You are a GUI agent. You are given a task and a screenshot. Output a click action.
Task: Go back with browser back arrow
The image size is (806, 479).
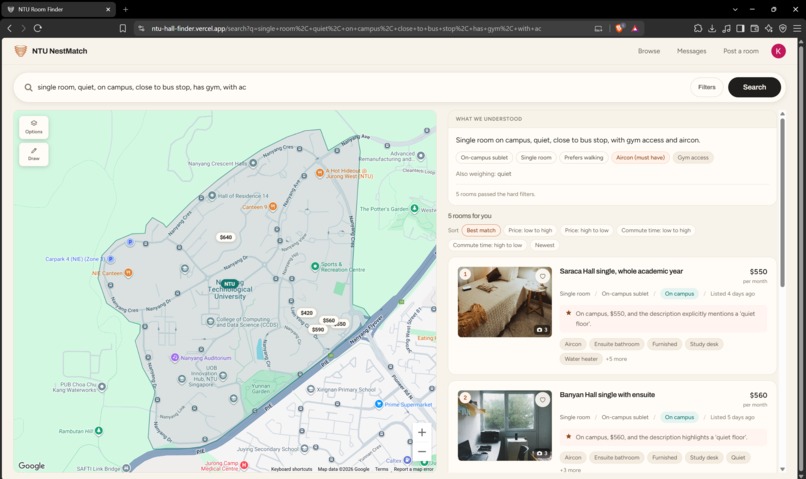pyautogui.click(x=9, y=28)
